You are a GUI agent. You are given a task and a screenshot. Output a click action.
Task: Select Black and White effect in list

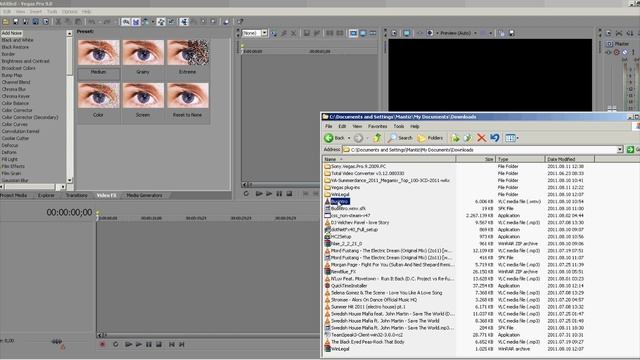click(18, 40)
